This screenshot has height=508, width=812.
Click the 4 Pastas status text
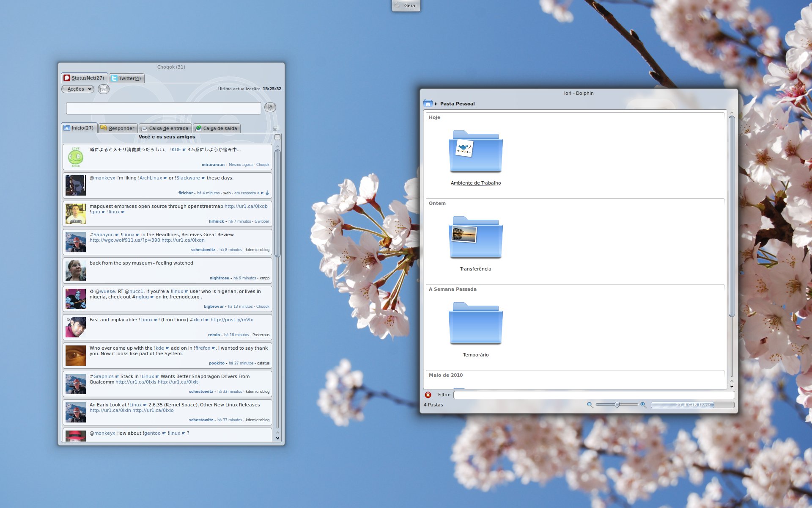[x=433, y=405]
